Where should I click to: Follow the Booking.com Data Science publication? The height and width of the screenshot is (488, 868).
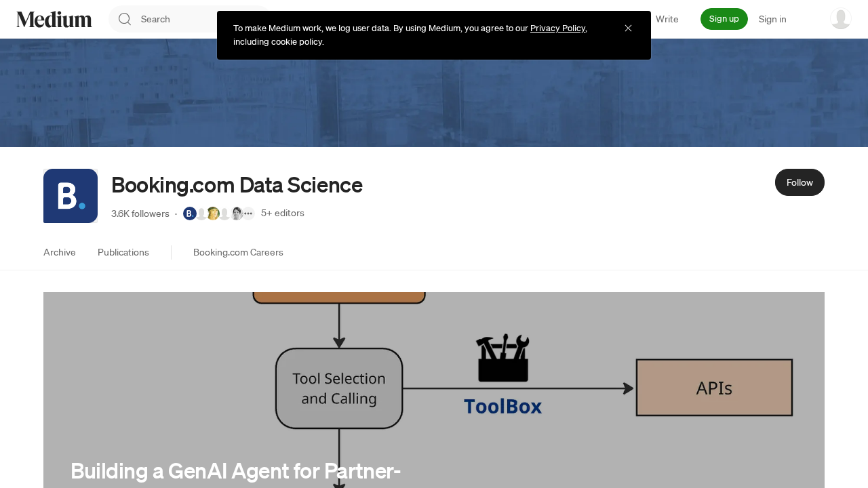click(800, 182)
